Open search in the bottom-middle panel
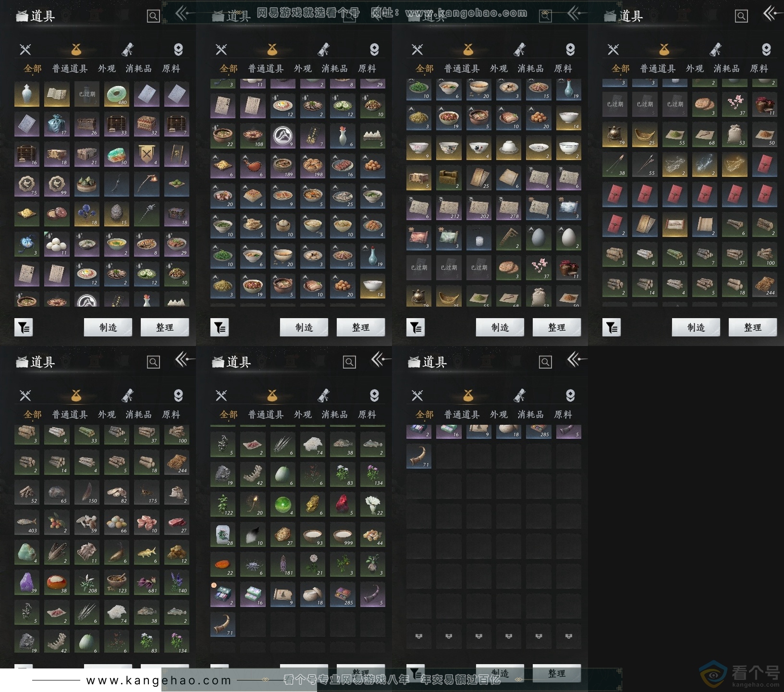Viewport: 784px width, 692px height. pyautogui.click(x=349, y=362)
